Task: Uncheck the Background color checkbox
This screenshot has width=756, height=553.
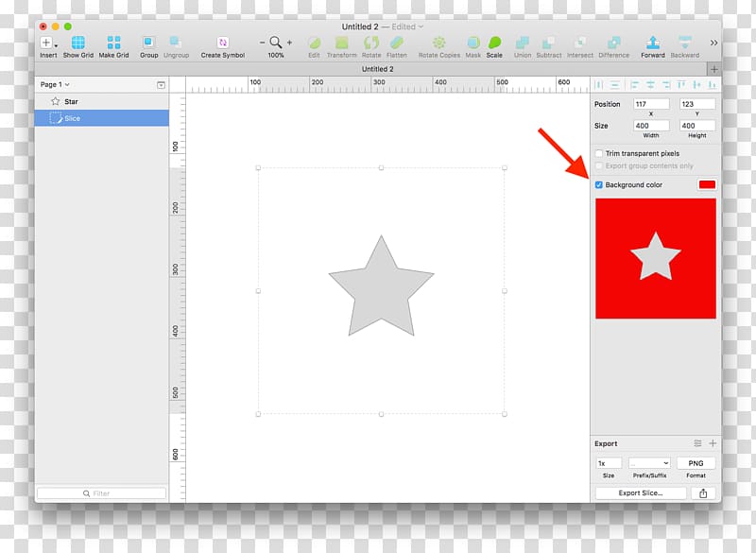Action: click(599, 184)
